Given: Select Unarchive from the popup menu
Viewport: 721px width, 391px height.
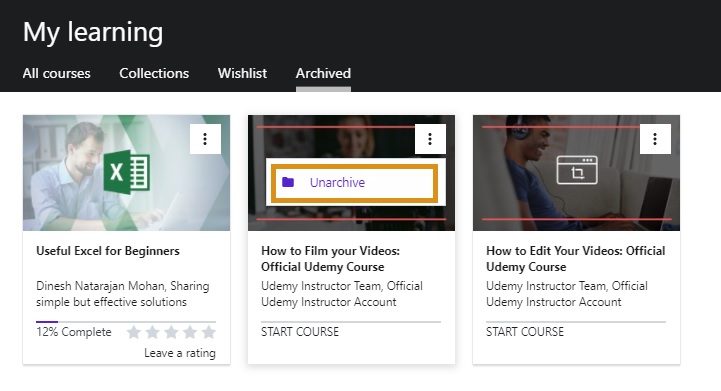Looking at the screenshot, I should [354, 183].
